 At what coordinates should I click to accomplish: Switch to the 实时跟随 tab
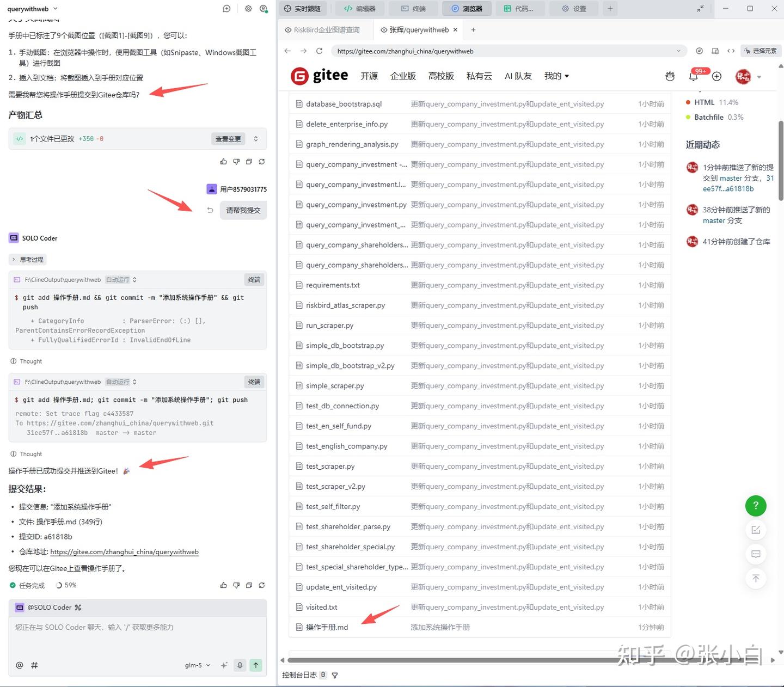coord(302,9)
